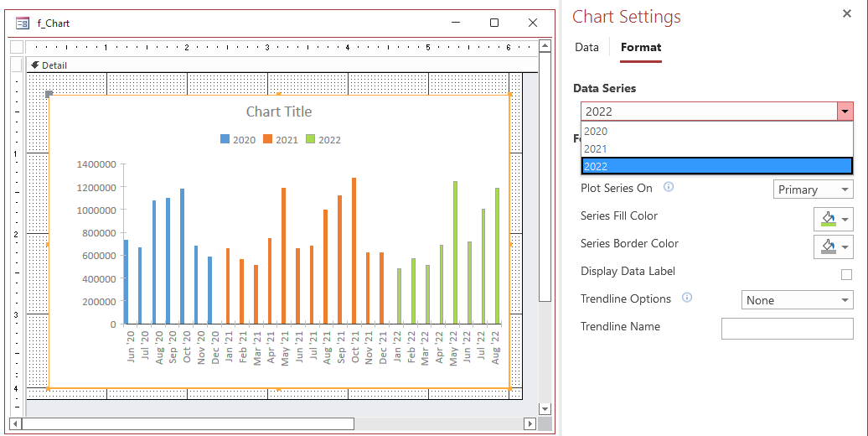
Task: Select the Format tab
Action: pyautogui.click(x=641, y=48)
